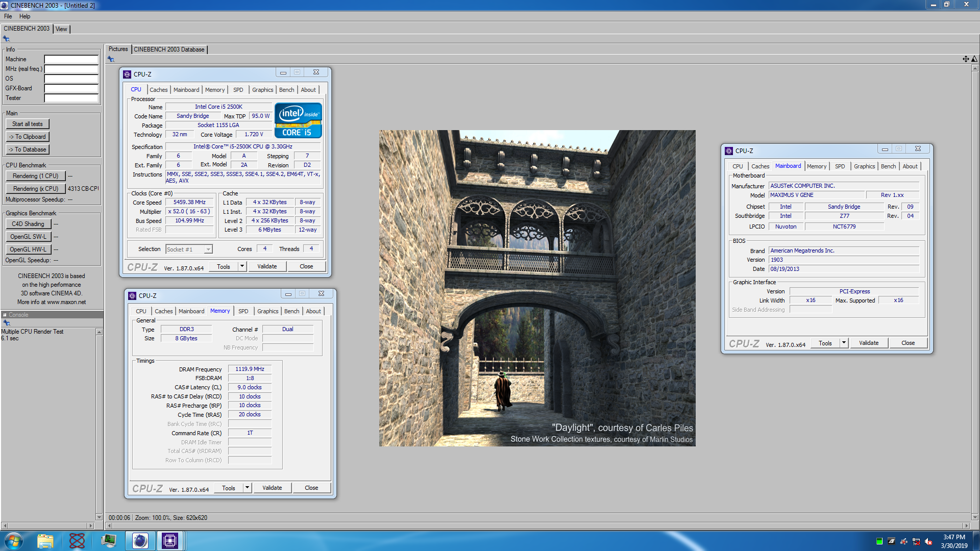
Task: Click the To Clipboard button
Action: (x=28, y=137)
